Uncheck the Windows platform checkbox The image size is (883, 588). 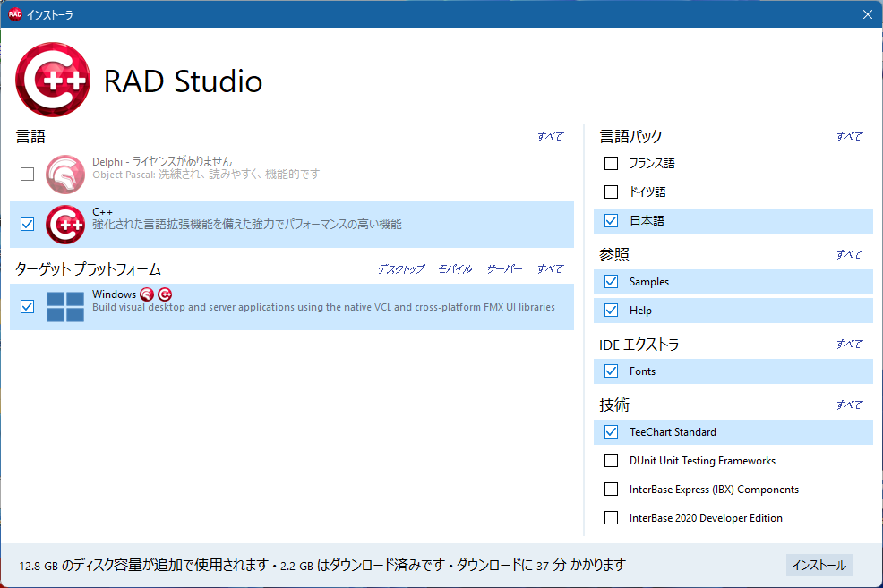(x=27, y=307)
